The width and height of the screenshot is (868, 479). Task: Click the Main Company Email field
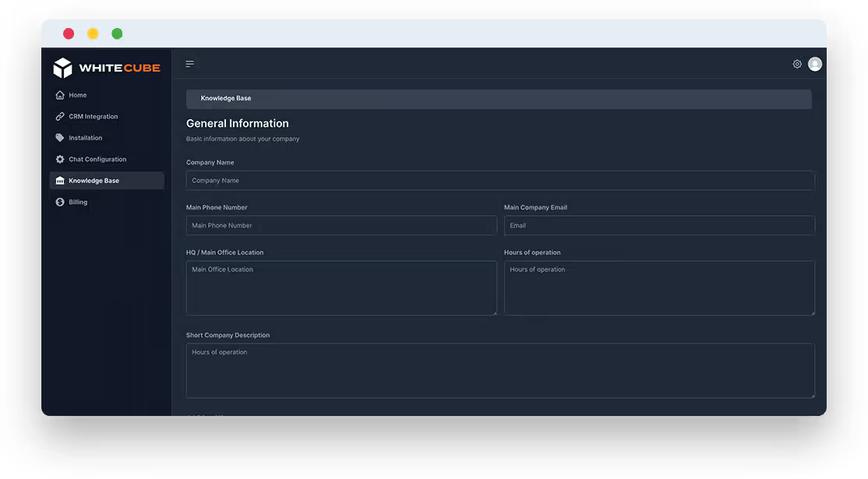coord(658,224)
